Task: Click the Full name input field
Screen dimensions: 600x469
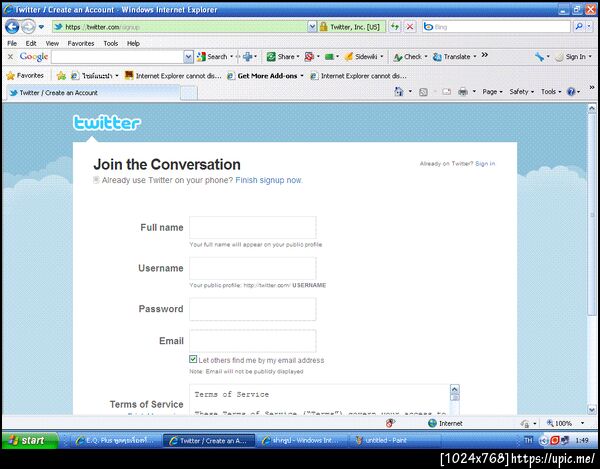Action: click(253, 227)
